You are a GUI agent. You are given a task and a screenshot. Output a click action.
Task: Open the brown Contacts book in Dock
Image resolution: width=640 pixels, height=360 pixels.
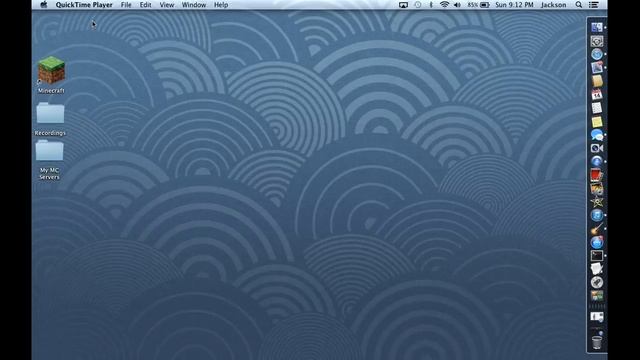(597, 81)
